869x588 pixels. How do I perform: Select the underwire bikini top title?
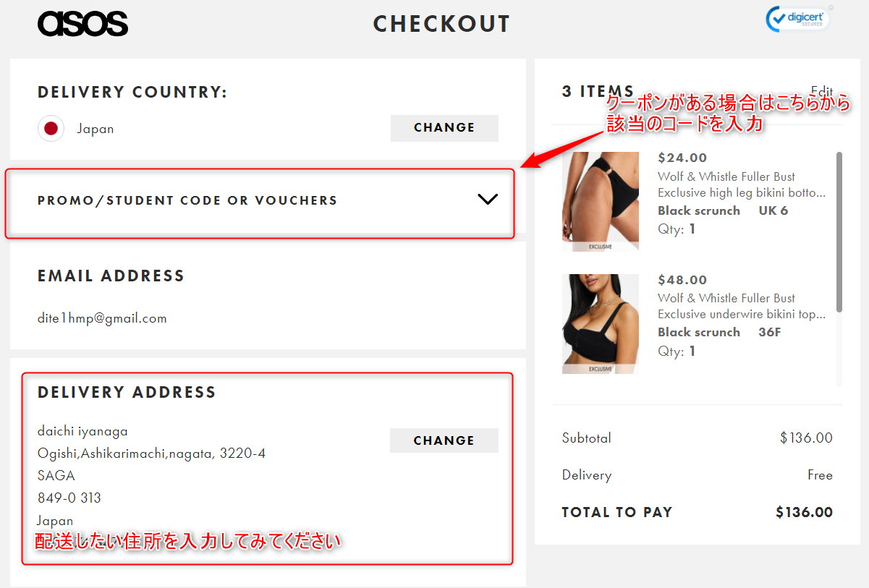point(742,306)
